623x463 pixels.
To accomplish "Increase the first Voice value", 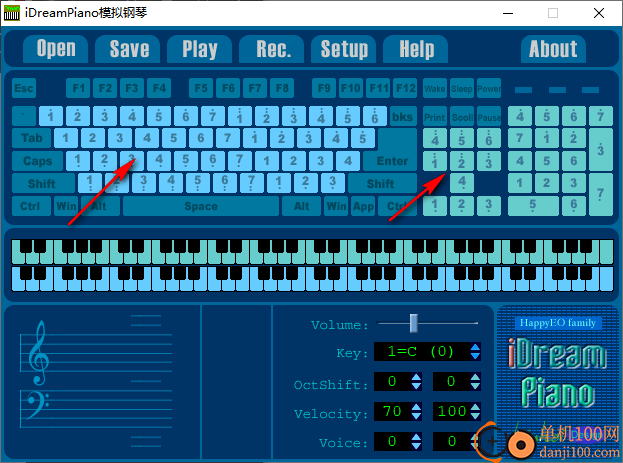I will pyautogui.click(x=416, y=437).
